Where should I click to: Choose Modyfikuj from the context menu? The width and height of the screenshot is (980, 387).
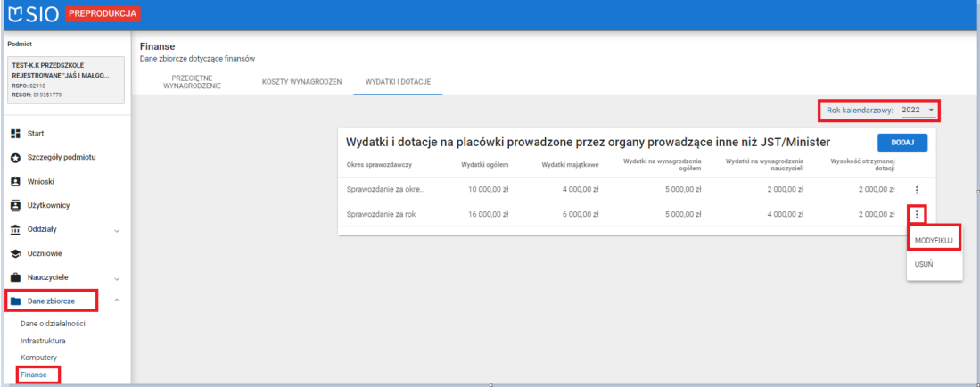point(933,240)
